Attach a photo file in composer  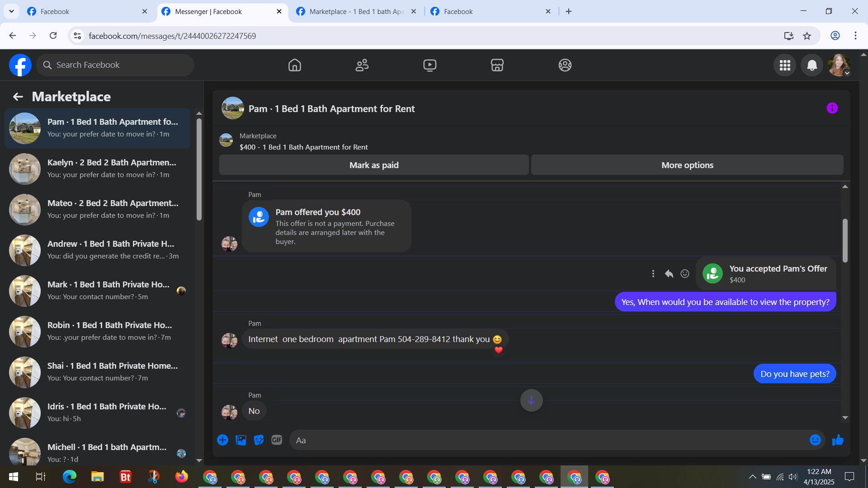pos(241,440)
